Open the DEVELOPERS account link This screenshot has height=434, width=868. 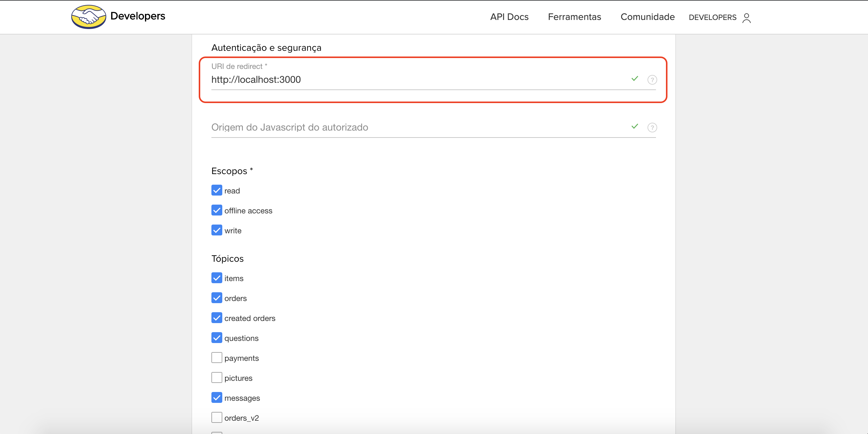[712, 18]
